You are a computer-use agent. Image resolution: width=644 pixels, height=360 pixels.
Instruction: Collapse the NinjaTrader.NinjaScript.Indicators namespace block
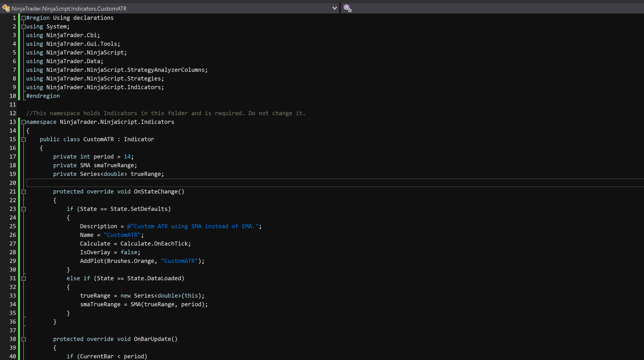point(23,122)
